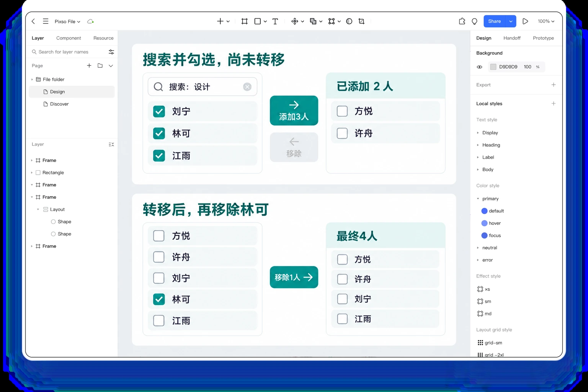This screenshot has height=392, width=588.
Task: Click the 添加3人 button
Action: click(294, 111)
